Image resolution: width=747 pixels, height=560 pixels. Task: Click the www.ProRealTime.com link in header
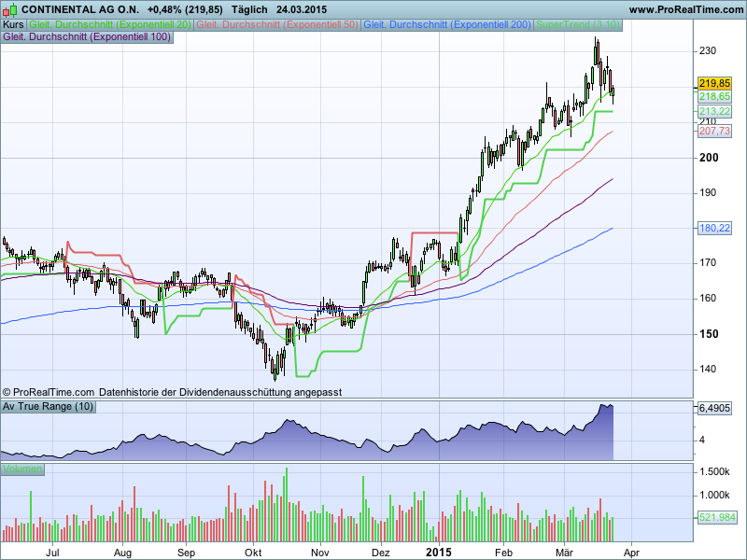[685, 9]
